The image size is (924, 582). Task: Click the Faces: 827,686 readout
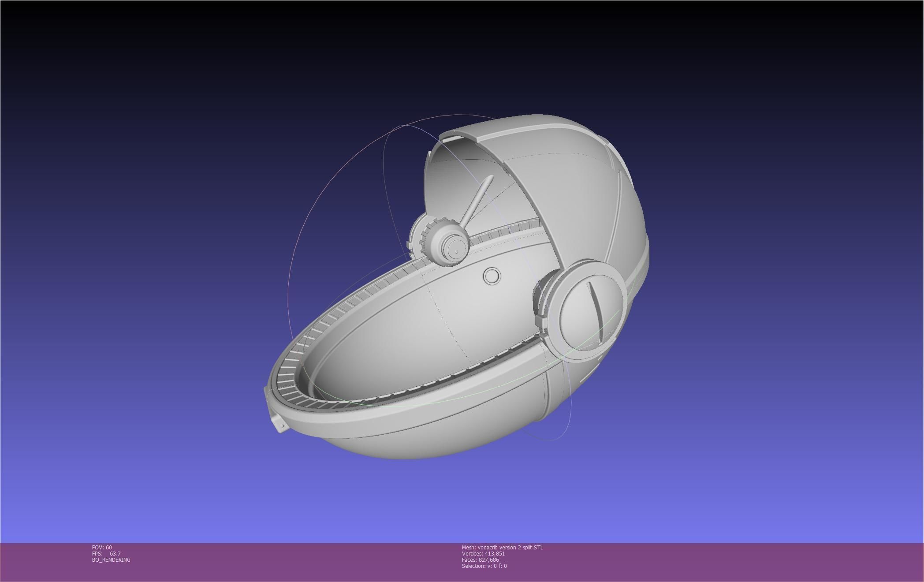pyautogui.click(x=480, y=560)
